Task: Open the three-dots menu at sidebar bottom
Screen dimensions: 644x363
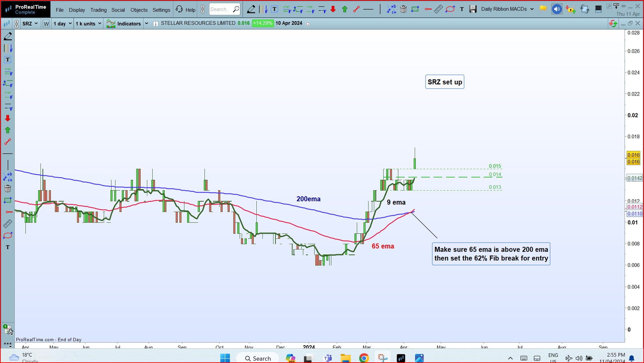Action: [x=8, y=344]
